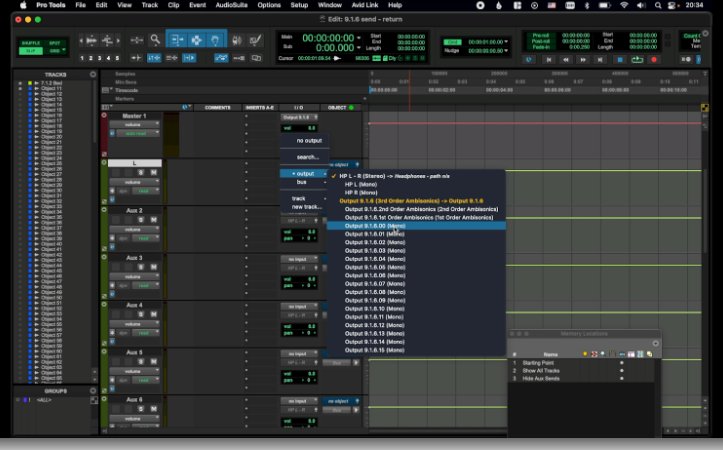Open L track read automation mode dropdown
723x450 pixels.
point(147,191)
